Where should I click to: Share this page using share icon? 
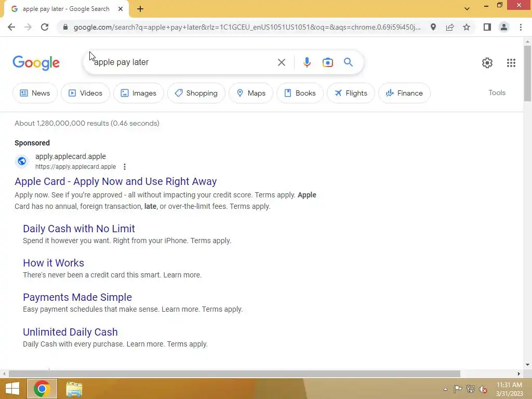click(x=450, y=27)
